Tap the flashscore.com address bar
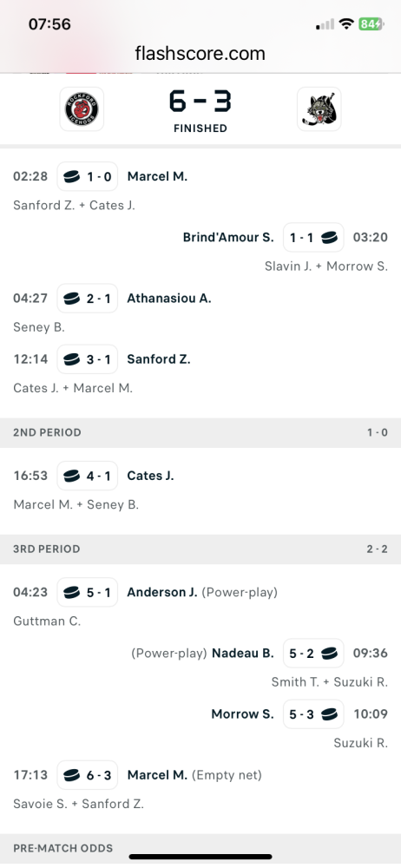Image resolution: width=401 pixels, height=868 pixels. [x=200, y=54]
